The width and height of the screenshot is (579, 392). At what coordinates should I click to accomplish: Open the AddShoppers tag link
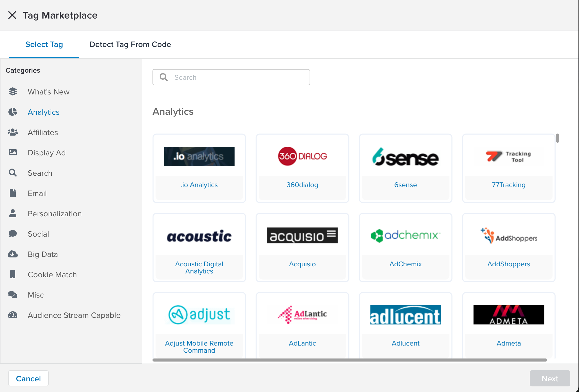[x=509, y=264]
